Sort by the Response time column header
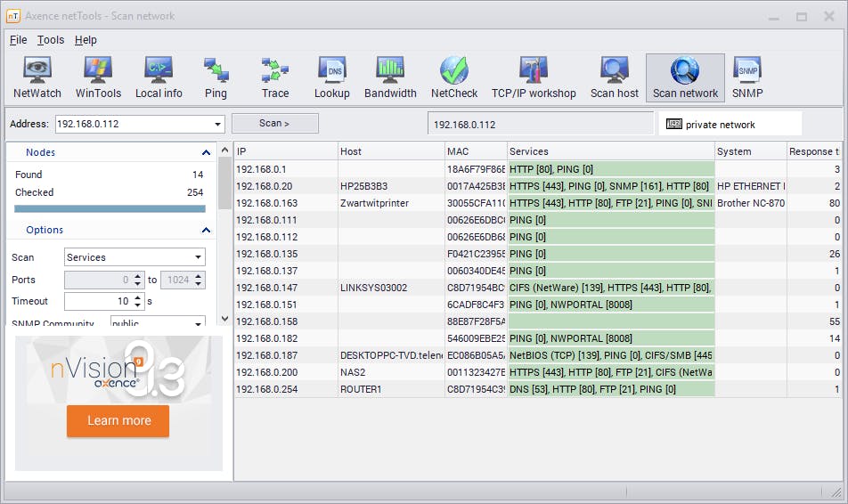Screen dimensions: 848x504 [814, 151]
